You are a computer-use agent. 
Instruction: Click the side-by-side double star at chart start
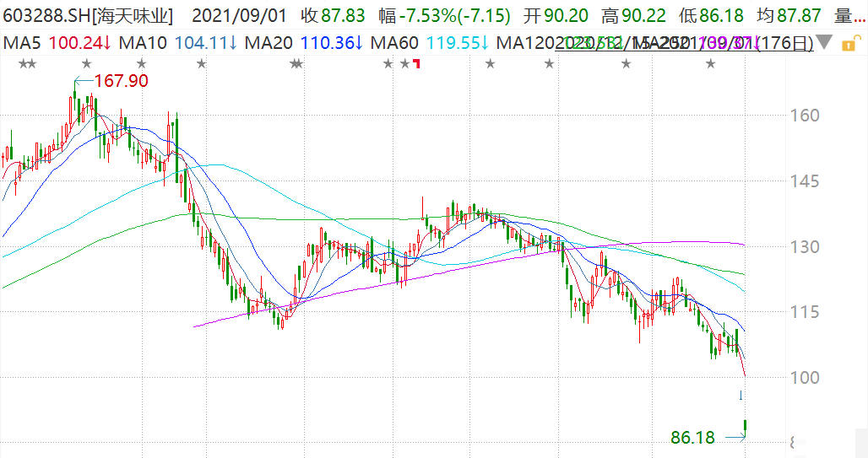click(27, 64)
